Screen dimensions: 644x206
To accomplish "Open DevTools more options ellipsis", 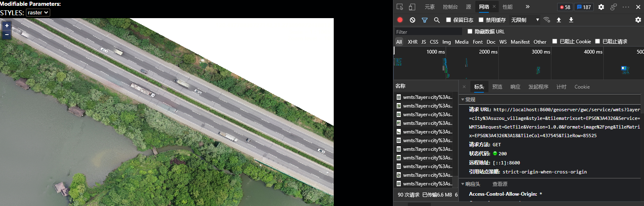I will (626, 7).
